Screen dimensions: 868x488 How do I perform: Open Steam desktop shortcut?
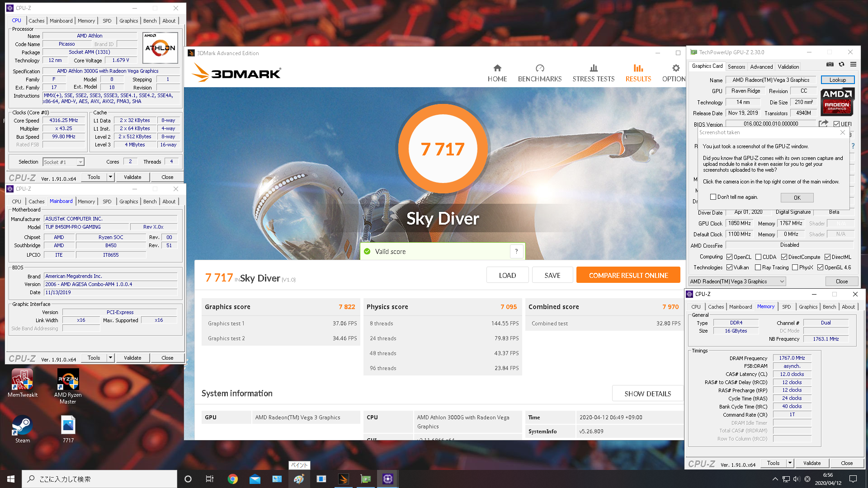click(22, 429)
